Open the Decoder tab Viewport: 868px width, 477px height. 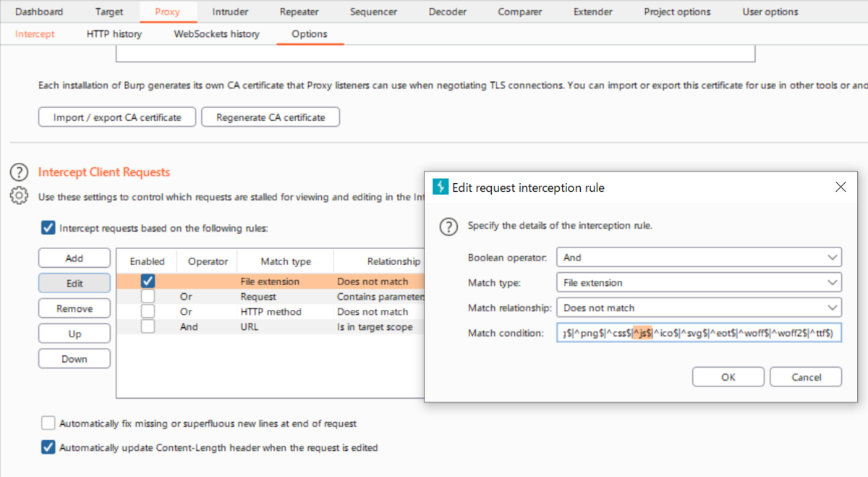pyautogui.click(x=447, y=12)
